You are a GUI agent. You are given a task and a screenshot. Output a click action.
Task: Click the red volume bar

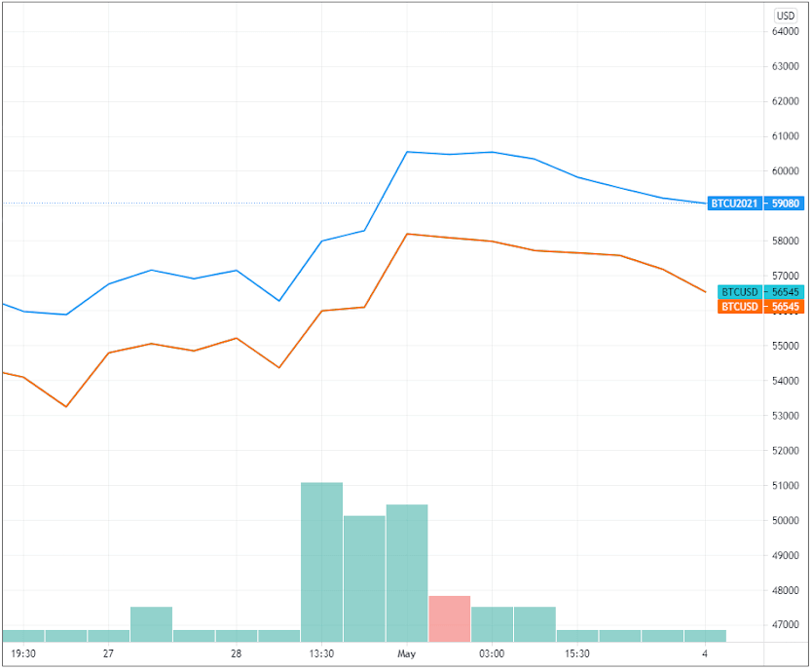pyautogui.click(x=450, y=619)
